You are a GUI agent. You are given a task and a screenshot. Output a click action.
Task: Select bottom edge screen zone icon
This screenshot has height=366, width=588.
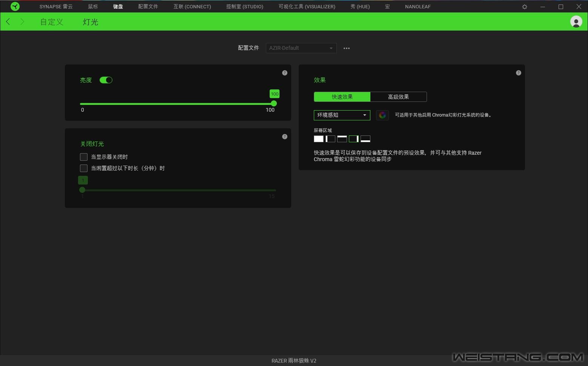[365, 139]
